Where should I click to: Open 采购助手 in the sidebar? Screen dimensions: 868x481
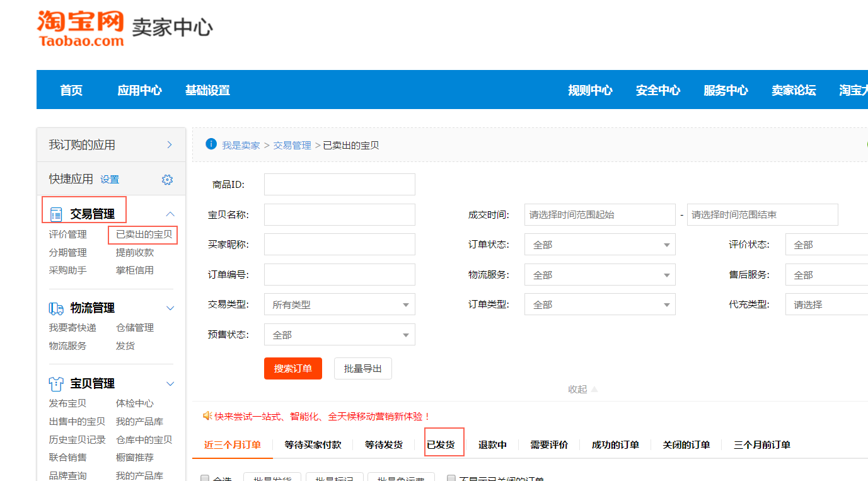pyautogui.click(x=68, y=270)
